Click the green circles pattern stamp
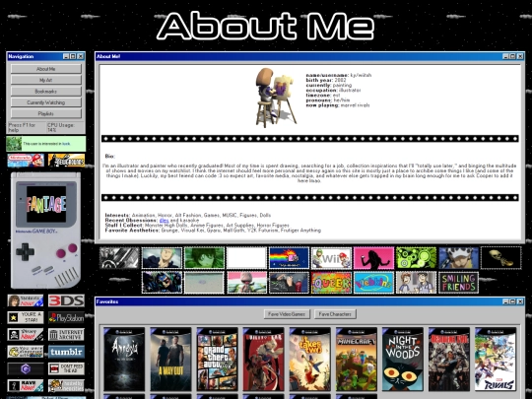Viewport: 532px width, 399px height. [417, 258]
